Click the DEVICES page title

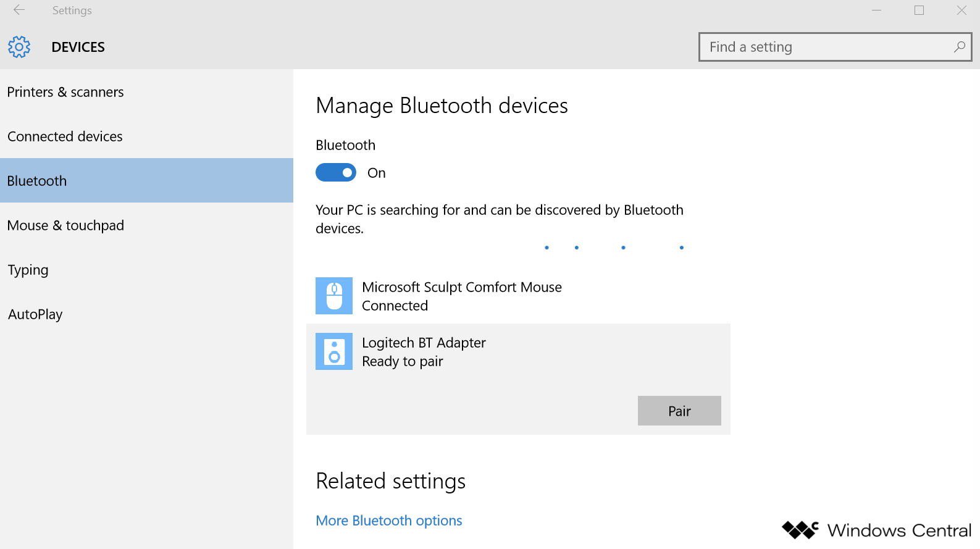pyautogui.click(x=78, y=47)
